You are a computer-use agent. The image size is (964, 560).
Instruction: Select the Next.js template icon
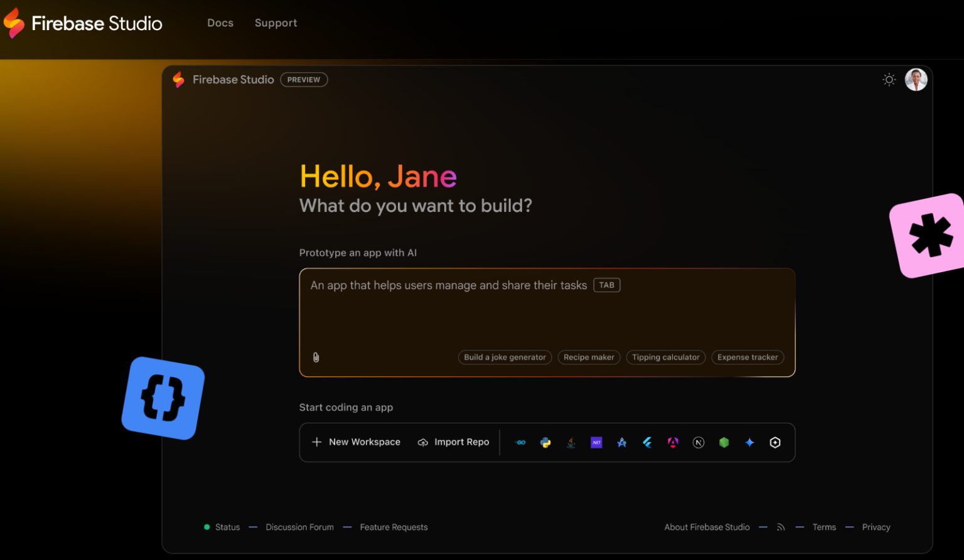(x=699, y=442)
